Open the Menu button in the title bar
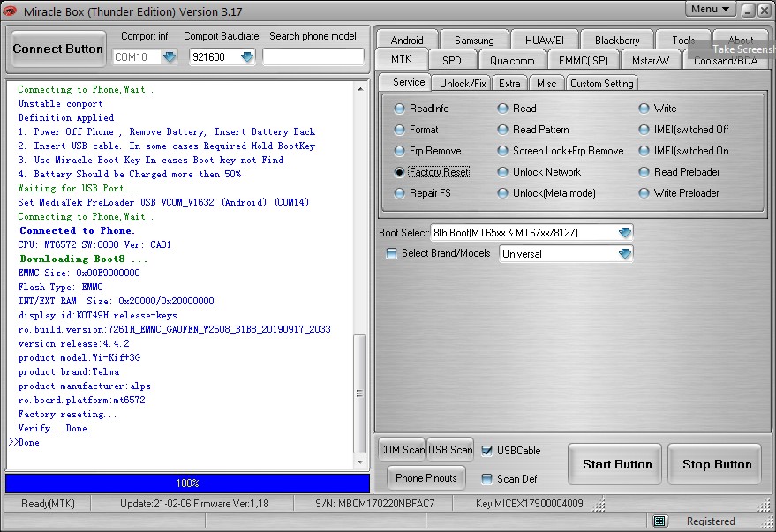The height and width of the screenshot is (532, 776). click(711, 9)
